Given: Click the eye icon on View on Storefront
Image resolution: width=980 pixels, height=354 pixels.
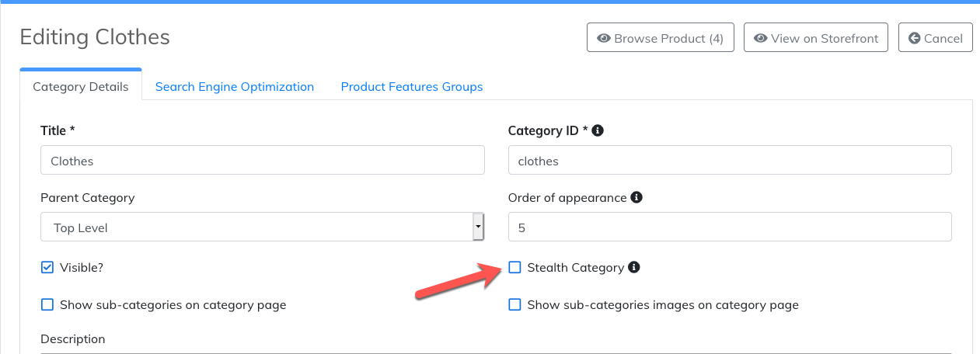Looking at the screenshot, I should pyautogui.click(x=761, y=38).
